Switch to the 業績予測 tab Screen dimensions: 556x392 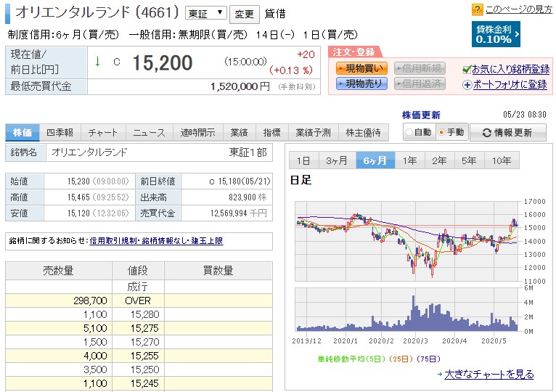pos(314,133)
